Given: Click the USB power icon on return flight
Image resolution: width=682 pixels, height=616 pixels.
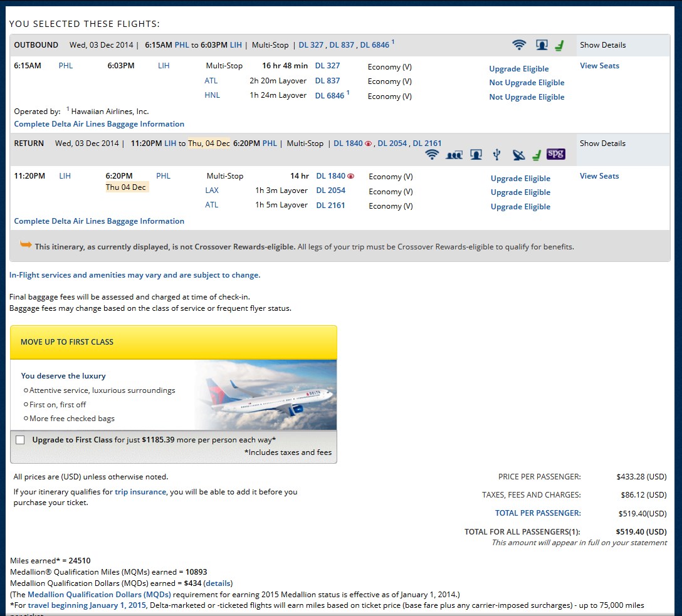Looking at the screenshot, I should coord(496,155).
